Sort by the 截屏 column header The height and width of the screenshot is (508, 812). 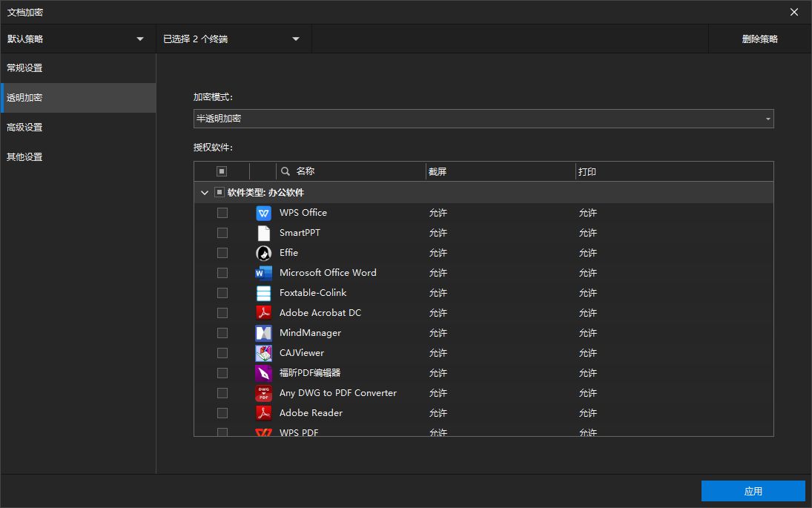coord(501,171)
